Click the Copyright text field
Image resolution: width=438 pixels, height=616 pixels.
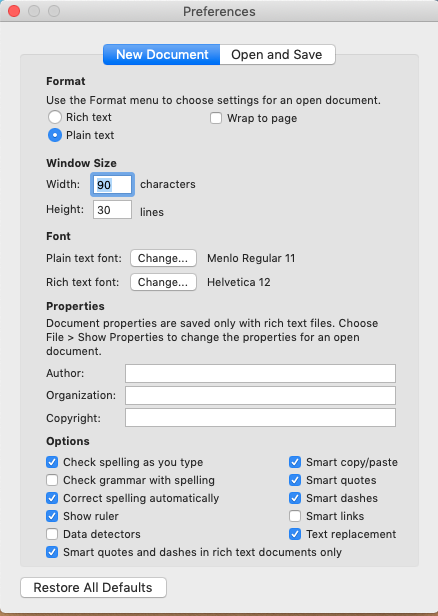260,418
